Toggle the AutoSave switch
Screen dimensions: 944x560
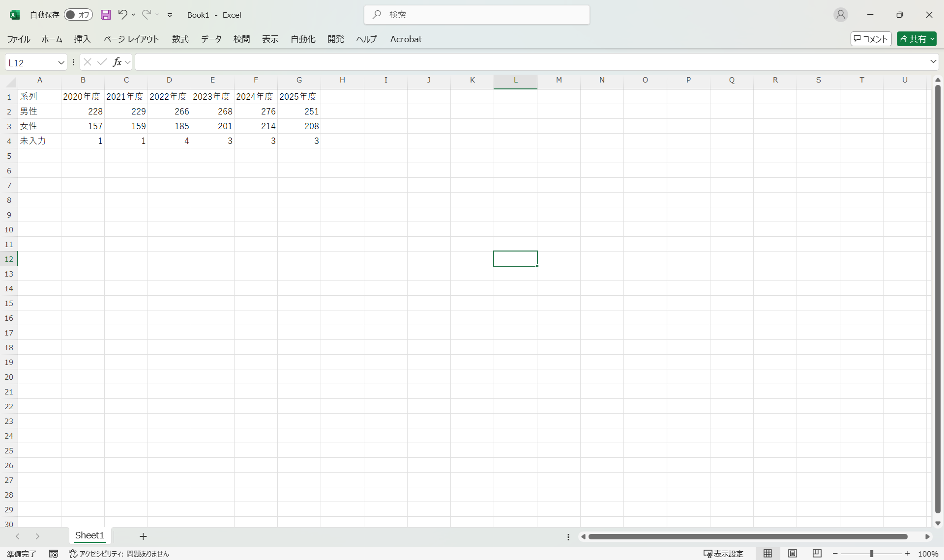(x=78, y=15)
